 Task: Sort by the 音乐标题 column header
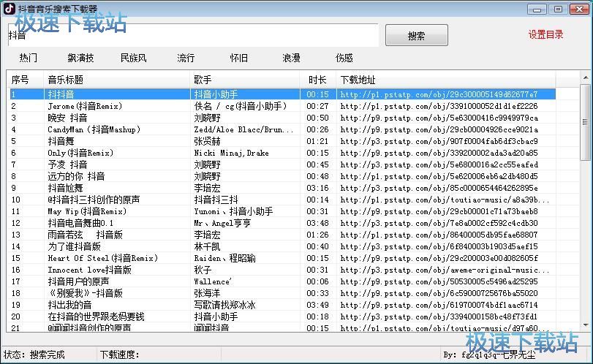(117, 80)
